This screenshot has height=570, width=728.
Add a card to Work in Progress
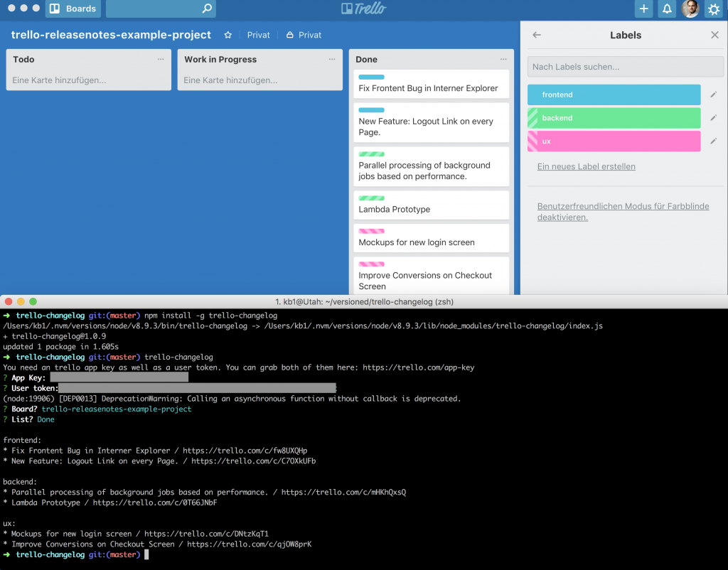coord(230,80)
